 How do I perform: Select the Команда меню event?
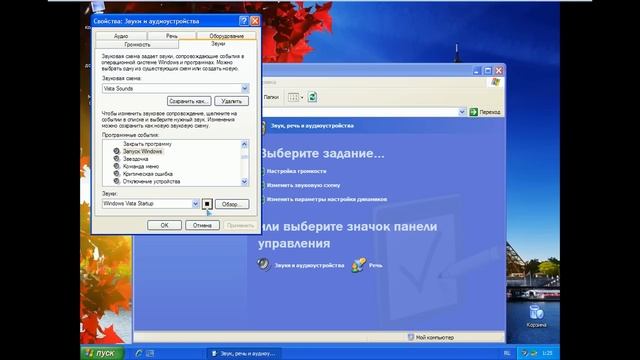141,167
